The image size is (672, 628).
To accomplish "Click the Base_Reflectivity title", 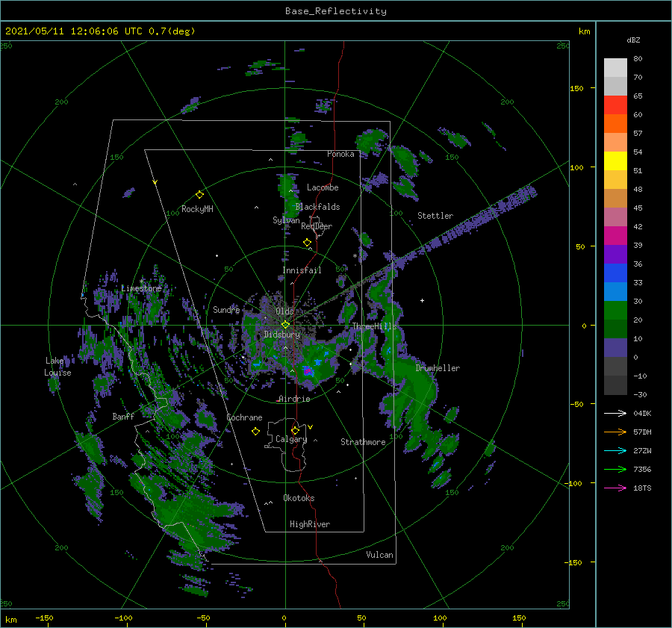I will (x=336, y=11).
